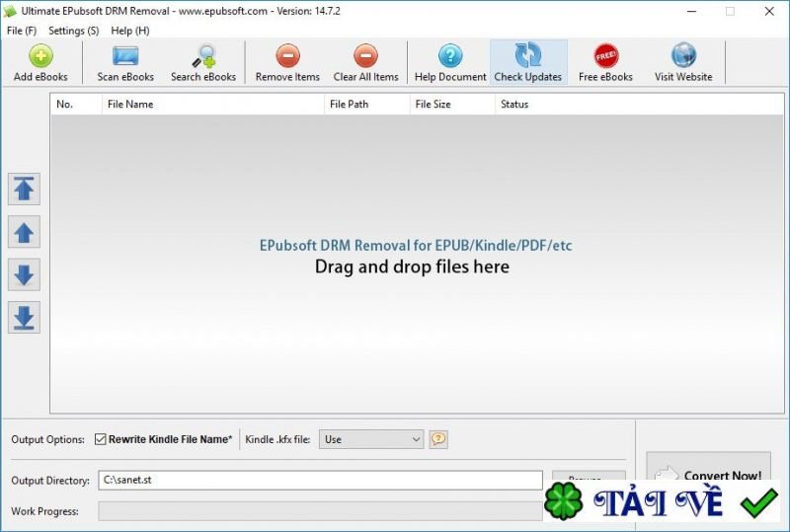This screenshot has width=790, height=532.
Task: Sort by the File Name column header
Action: [x=213, y=105]
